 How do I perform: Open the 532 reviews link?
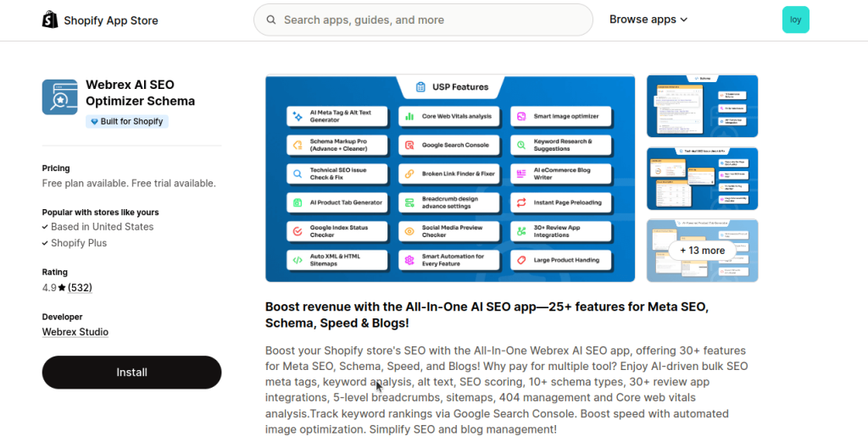click(x=80, y=288)
